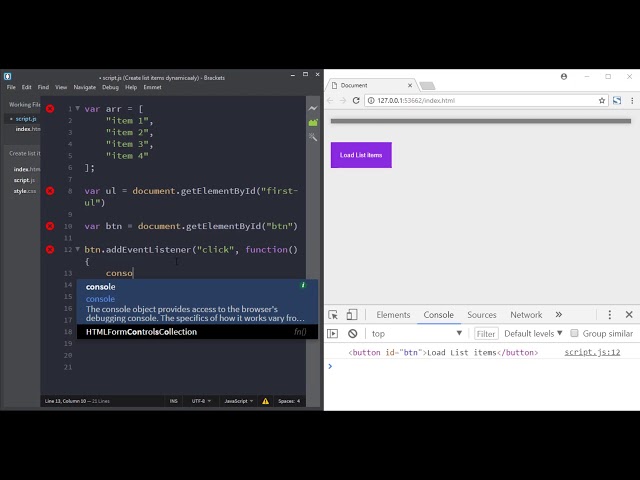This screenshot has height=480, width=640.
Task: Open Chrome's three-dot menu
Action: pyautogui.click(x=632, y=100)
